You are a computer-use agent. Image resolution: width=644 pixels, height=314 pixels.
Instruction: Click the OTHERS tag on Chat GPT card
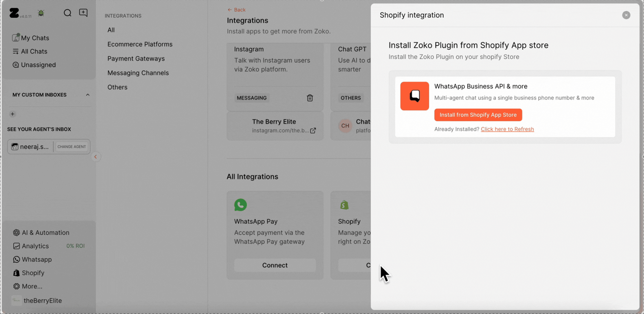point(351,98)
